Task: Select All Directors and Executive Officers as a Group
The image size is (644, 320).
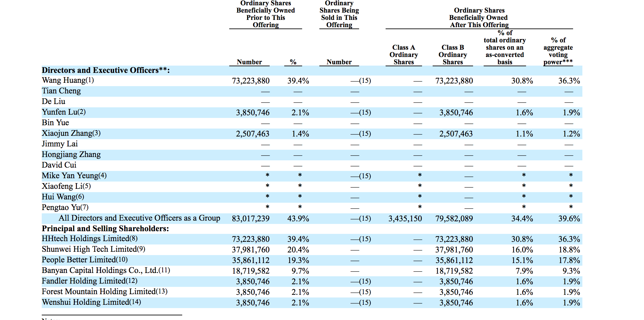Action: (139, 218)
